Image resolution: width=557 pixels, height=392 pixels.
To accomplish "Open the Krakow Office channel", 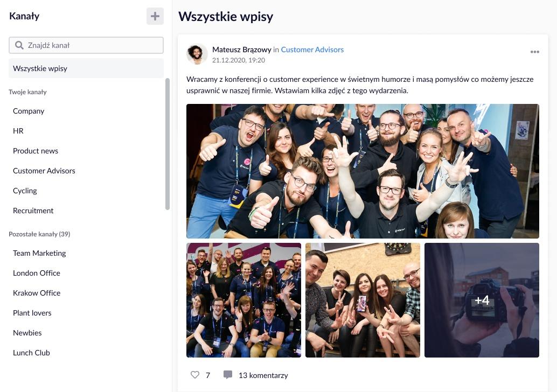I will (37, 293).
